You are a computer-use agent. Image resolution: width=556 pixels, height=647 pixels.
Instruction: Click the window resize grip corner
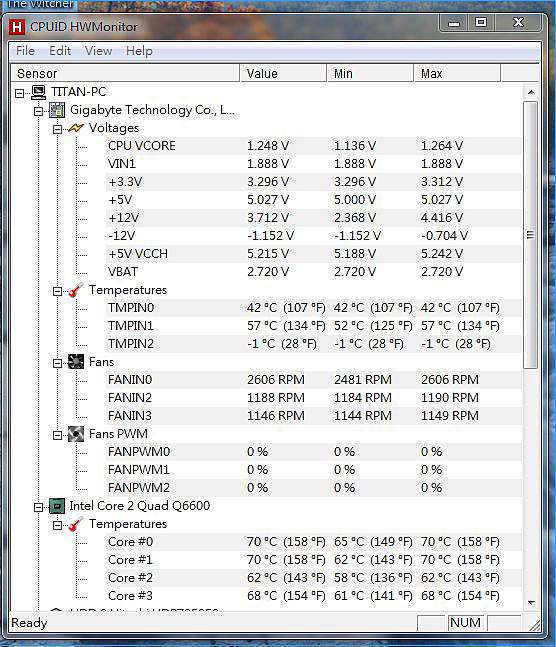(534, 625)
